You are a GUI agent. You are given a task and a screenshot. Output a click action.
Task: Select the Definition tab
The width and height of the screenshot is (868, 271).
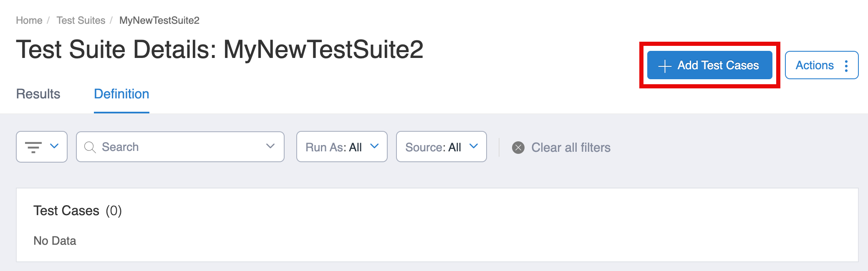click(x=121, y=94)
